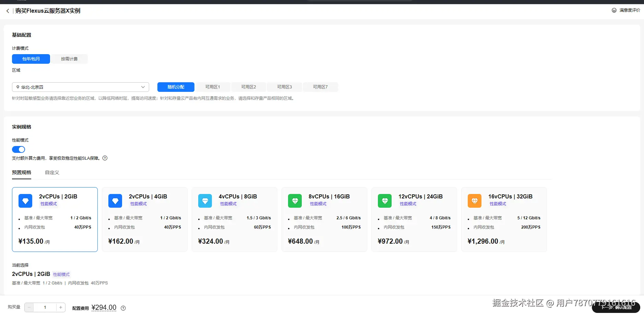
Task: Choose the ¥324.00/月 spec card
Action: tap(235, 219)
